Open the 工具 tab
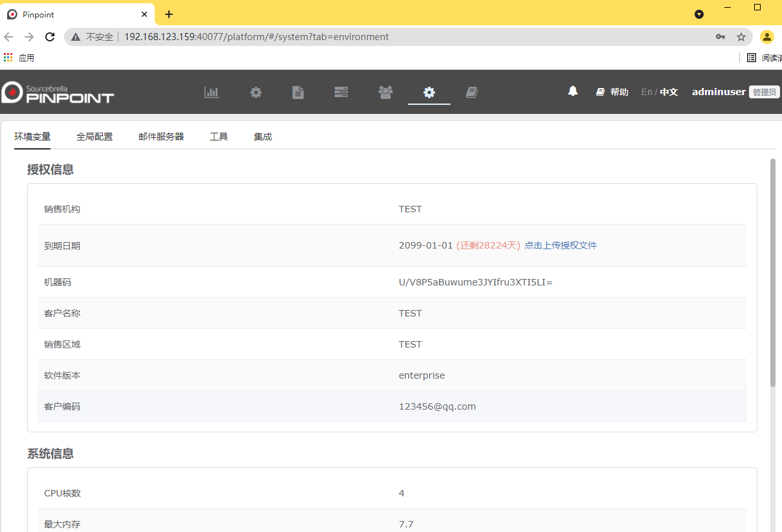The height and width of the screenshot is (532, 782). click(x=219, y=137)
